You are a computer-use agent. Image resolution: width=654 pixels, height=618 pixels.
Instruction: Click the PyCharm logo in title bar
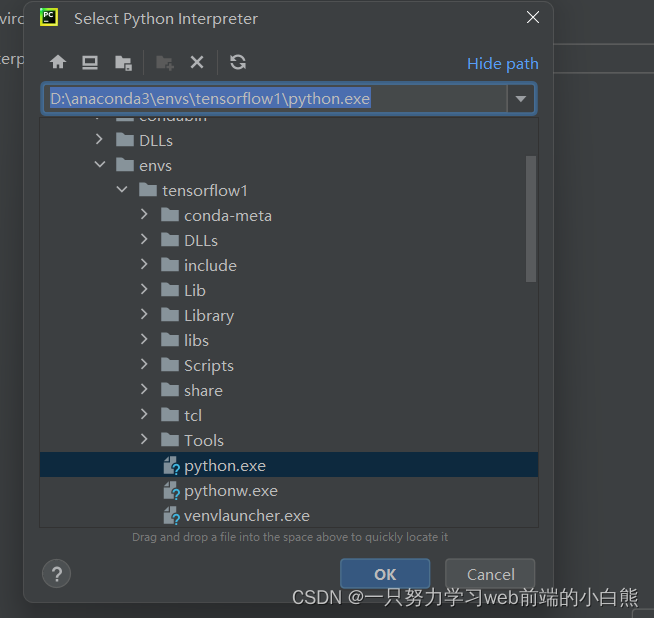49,18
